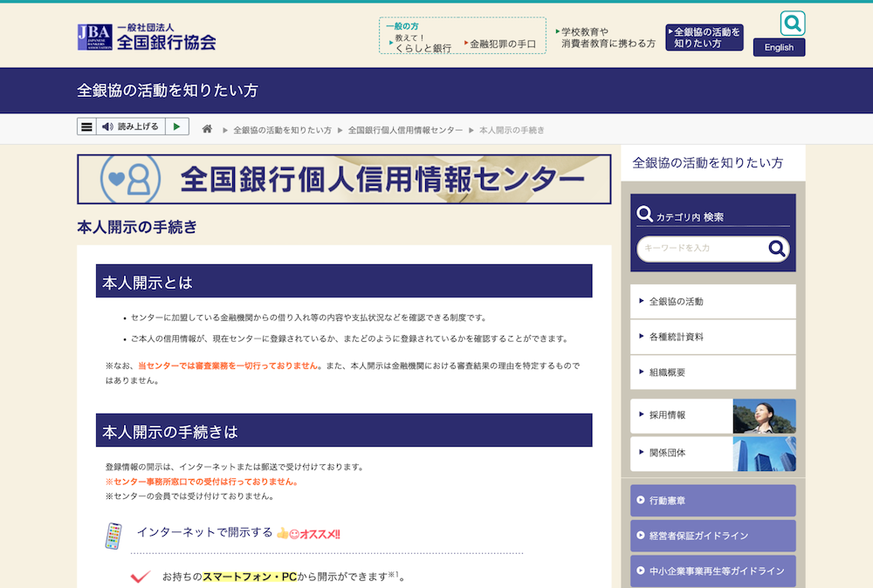Click the red checkmark icon beside お持ちの
Screen dimensions: 873x588
pyautogui.click(x=141, y=577)
